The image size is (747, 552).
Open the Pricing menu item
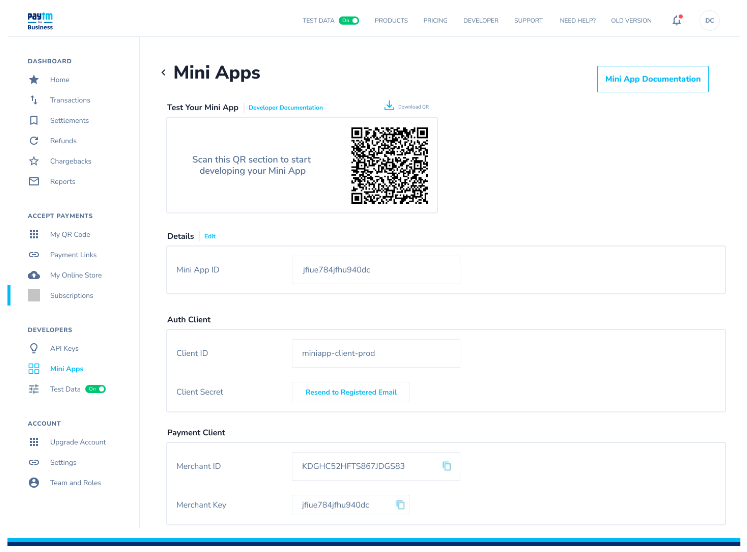pos(435,20)
